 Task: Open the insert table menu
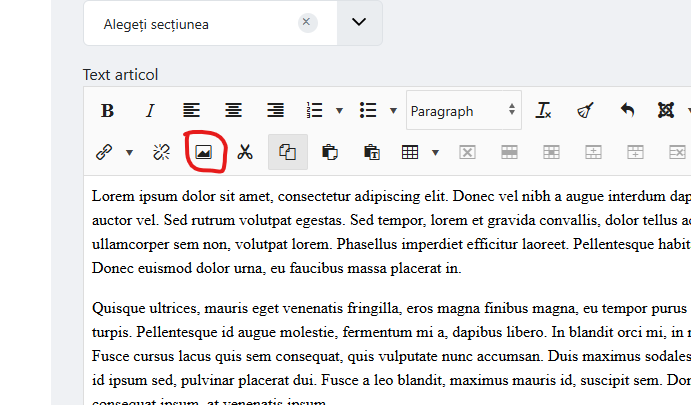(409, 152)
